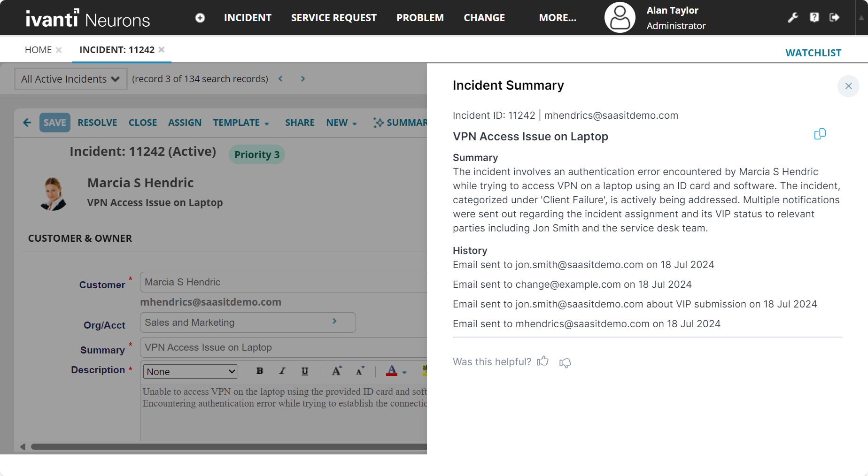
Task: Open the paragraph style None dropdown
Action: pyautogui.click(x=191, y=371)
